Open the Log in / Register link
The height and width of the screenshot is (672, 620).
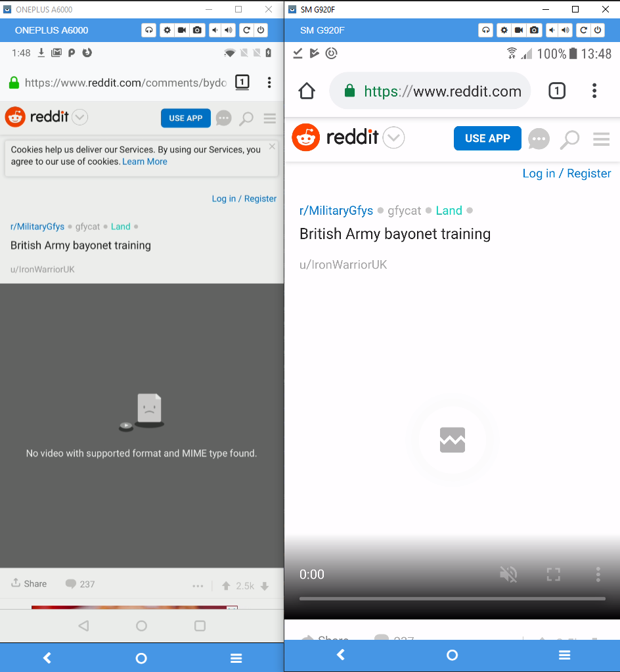pyautogui.click(x=566, y=173)
